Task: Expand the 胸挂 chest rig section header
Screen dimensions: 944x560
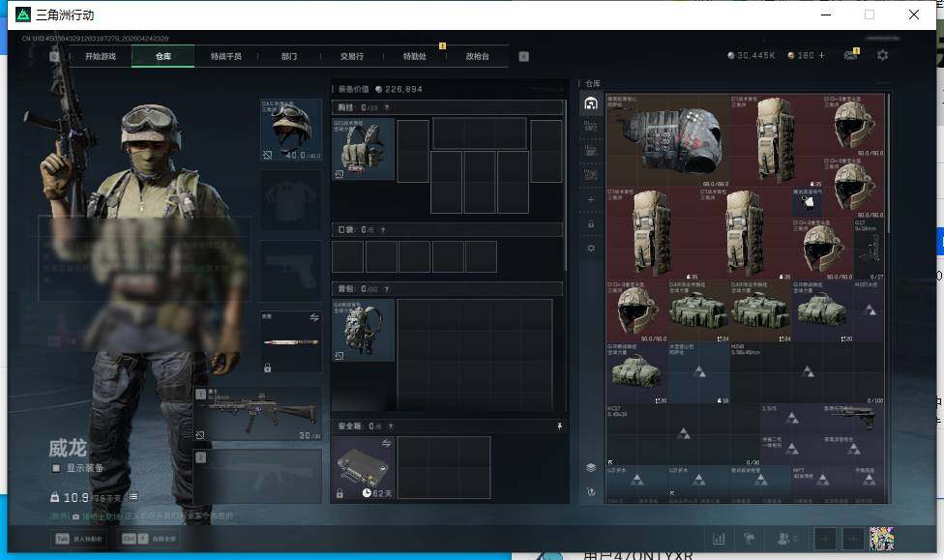Action: pyautogui.click(x=447, y=107)
